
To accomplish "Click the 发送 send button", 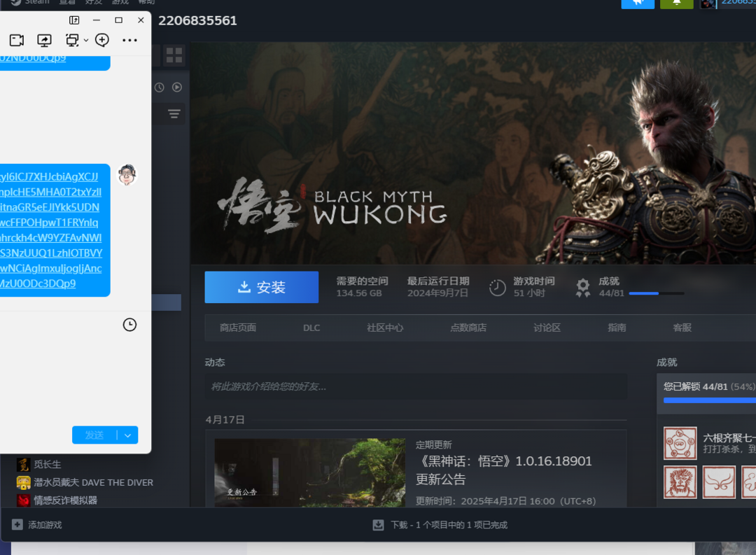I will pos(94,435).
